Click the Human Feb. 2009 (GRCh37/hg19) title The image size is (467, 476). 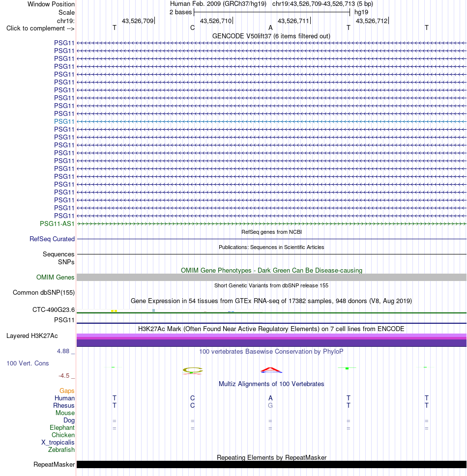(x=218, y=4)
